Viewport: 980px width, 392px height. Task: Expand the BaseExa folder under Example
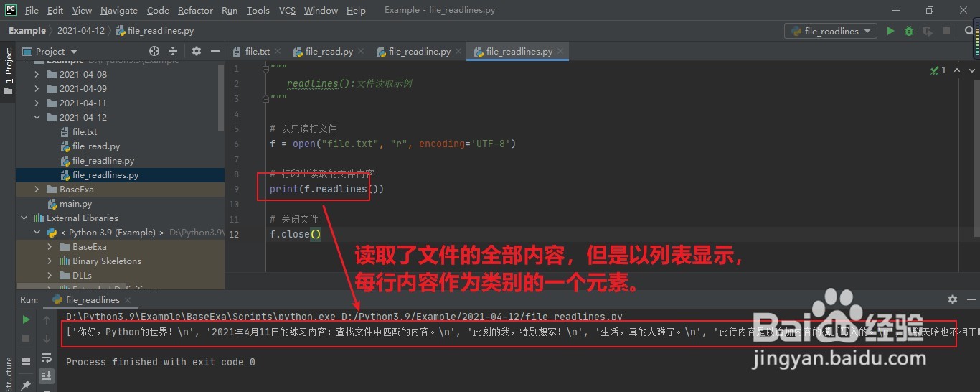(x=37, y=189)
